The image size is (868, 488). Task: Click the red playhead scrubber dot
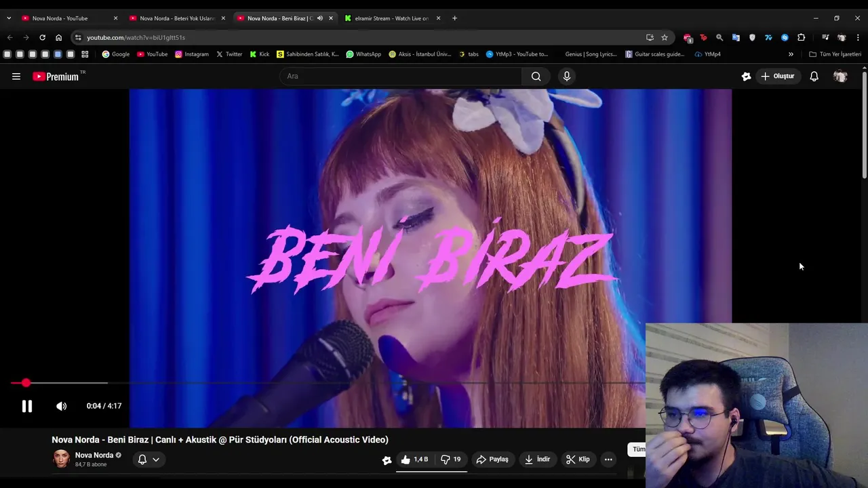pyautogui.click(x=26, y=383)
